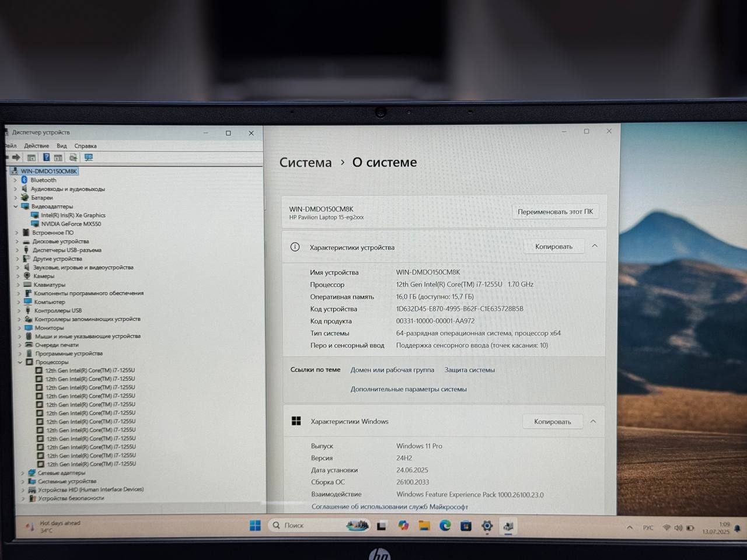This screenshot has width=747, height=560.
Task: Click the show/hide console tree toolbar icon
Action: [x=32, y=157]
